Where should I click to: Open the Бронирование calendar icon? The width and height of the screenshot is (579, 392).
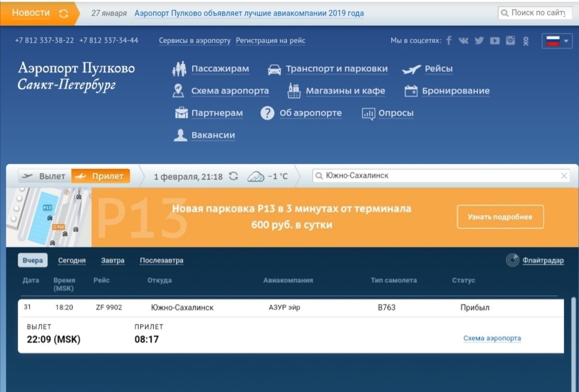tap(410, 90)
